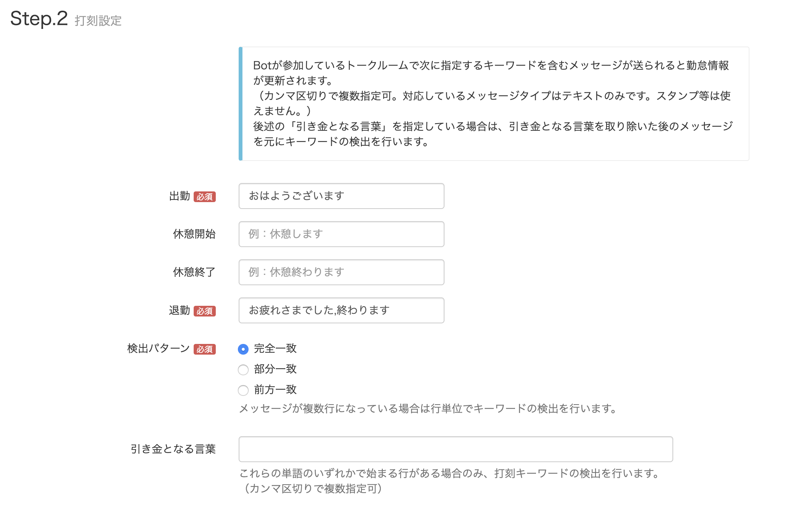Click the 休憩終了 input field
Viewport: 812px width, 514px height.
341,272
